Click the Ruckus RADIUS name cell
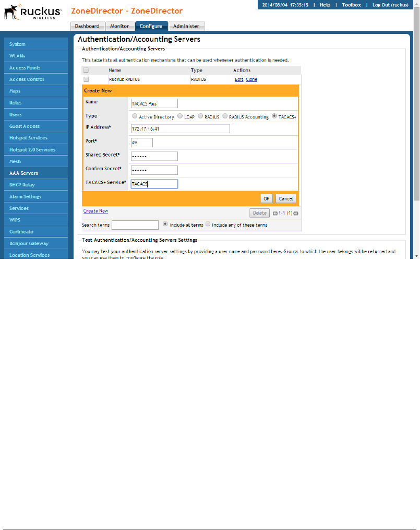Viewport: 420px width, 530px height. [x=149, y=79]
